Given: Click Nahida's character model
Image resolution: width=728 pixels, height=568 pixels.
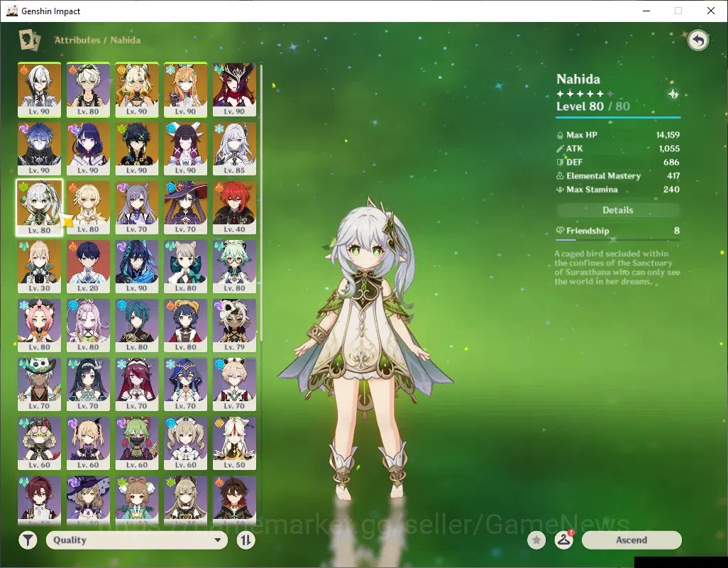Looking at the screenshot, I should pos(365,349).
